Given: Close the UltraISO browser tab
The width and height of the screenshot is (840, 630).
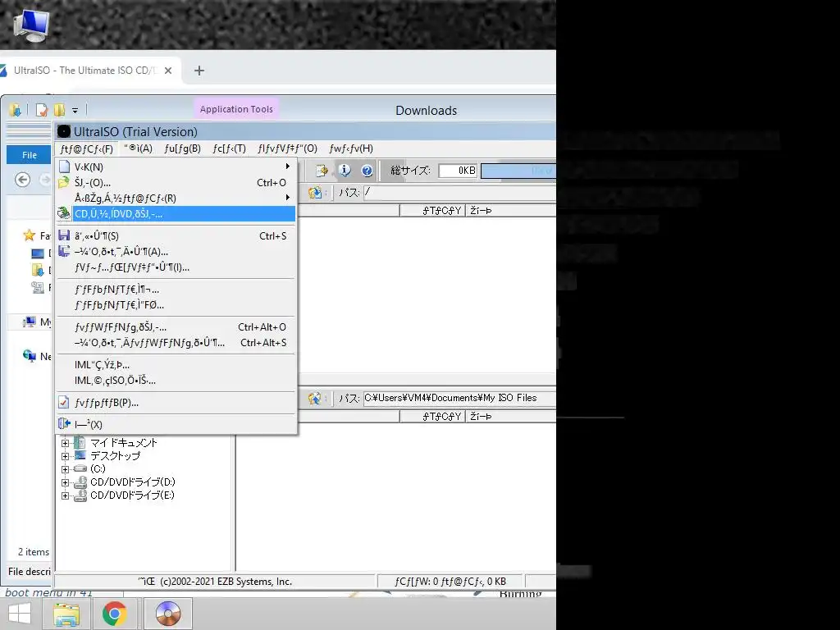Looking at the screenshot, I should (x=168, y=71).
